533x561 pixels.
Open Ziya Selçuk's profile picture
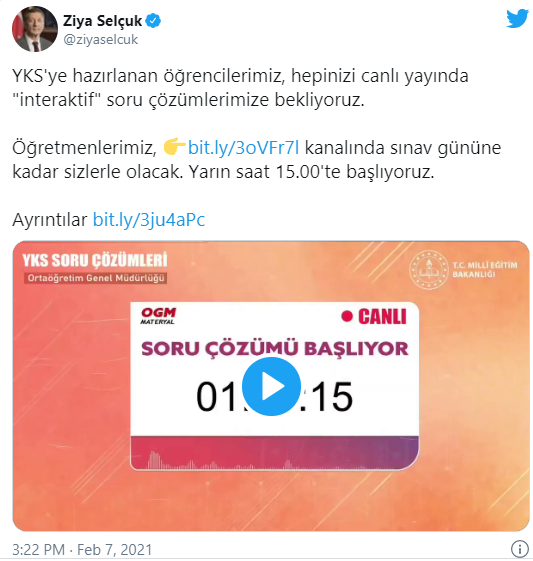(x=35, y=29)
